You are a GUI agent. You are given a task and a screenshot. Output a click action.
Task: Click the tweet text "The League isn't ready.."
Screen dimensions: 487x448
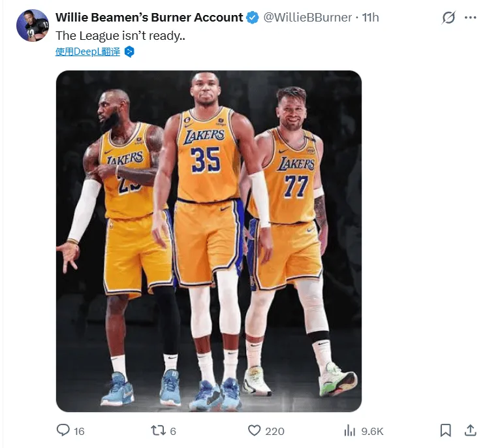tap(120, 35)
